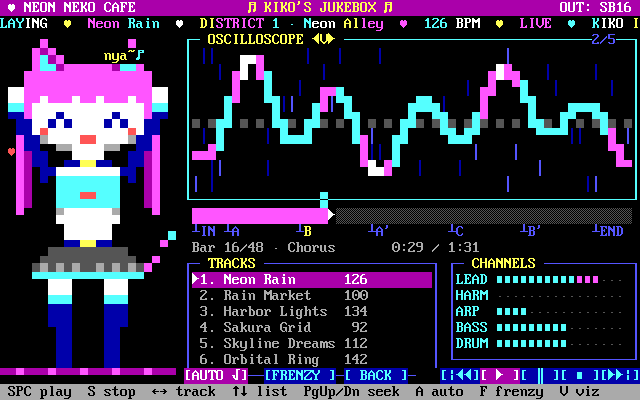Click the filled magenta part of seek bar
Viewport: 640px width, 400px height.
(260, 216)
